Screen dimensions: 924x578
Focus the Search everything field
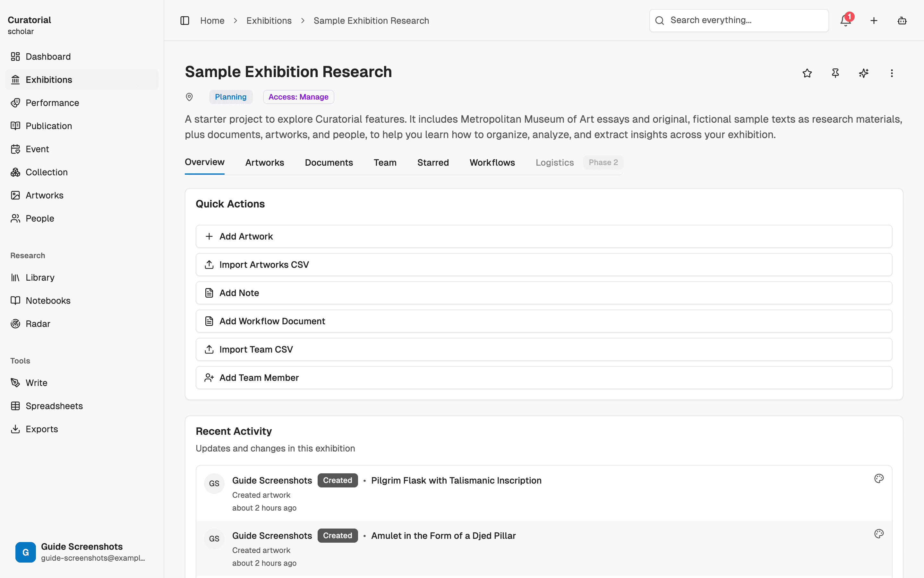click(739, 21)
